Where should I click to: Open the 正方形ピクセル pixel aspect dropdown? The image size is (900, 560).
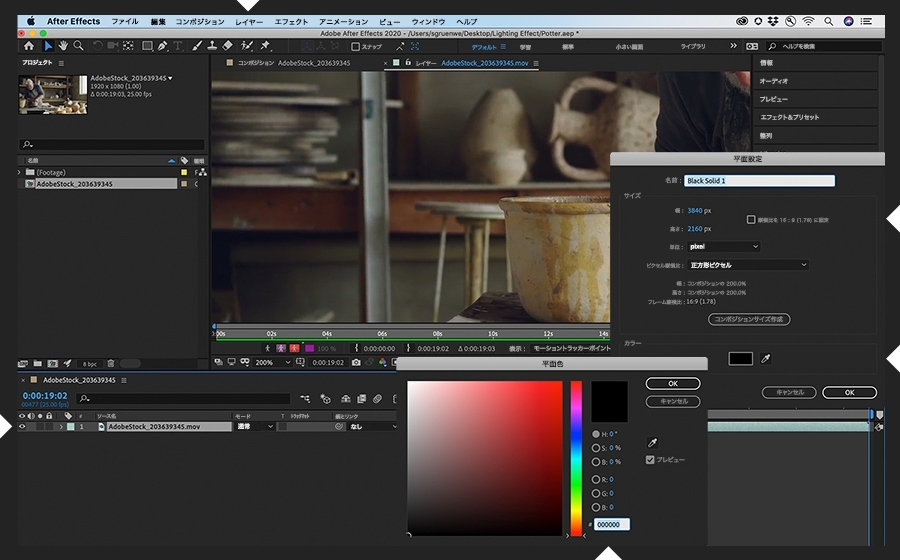click(x=748, y=265)
